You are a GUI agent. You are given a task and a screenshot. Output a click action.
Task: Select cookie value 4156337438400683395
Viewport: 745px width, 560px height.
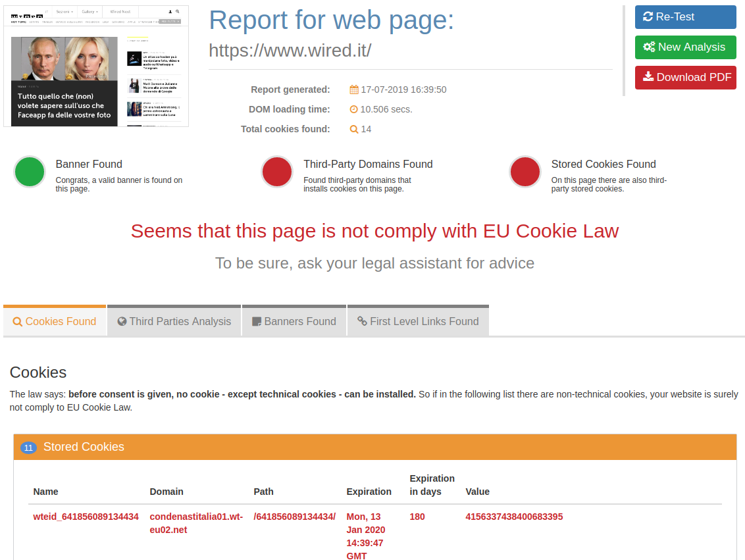[x=514, y=517]
